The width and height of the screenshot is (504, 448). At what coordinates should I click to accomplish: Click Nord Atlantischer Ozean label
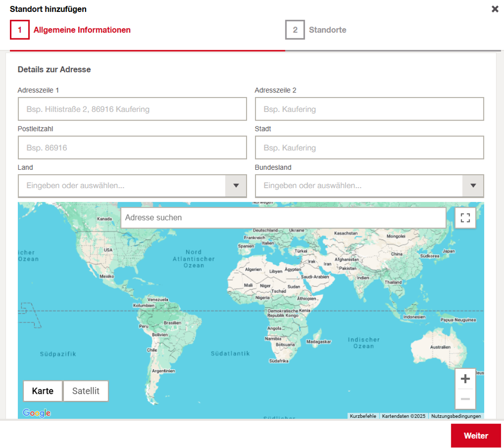(194, 259)
